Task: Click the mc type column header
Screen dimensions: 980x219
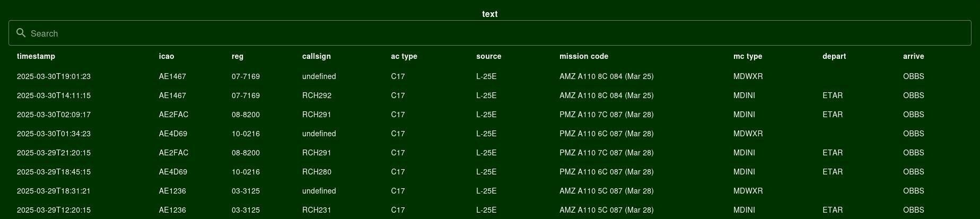Action: (748, 56)
